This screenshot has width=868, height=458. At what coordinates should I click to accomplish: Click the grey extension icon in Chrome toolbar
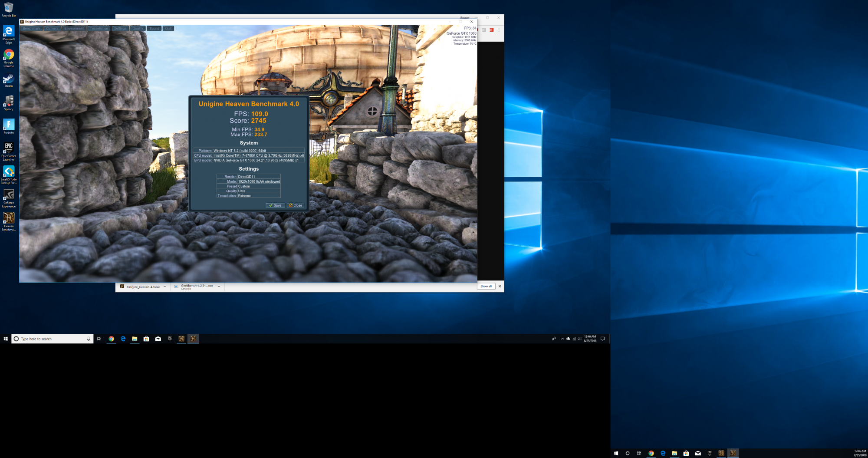click(484, 30)
